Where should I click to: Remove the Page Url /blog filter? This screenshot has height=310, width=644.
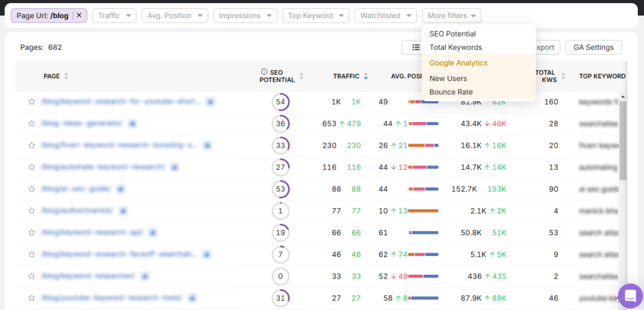tap(79, 15)
